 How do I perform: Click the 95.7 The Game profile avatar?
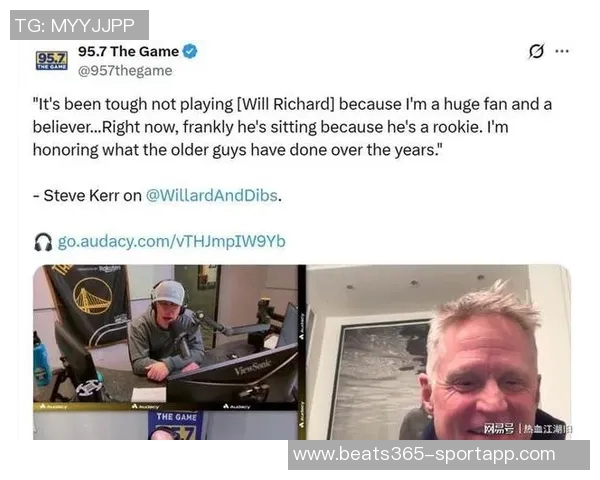[52, 60]
